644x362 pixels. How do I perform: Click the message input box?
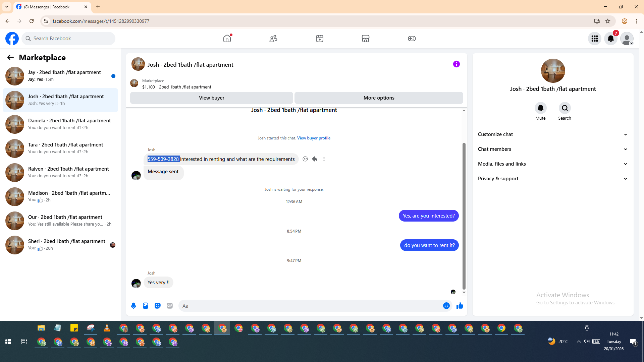tap(310, 306)
